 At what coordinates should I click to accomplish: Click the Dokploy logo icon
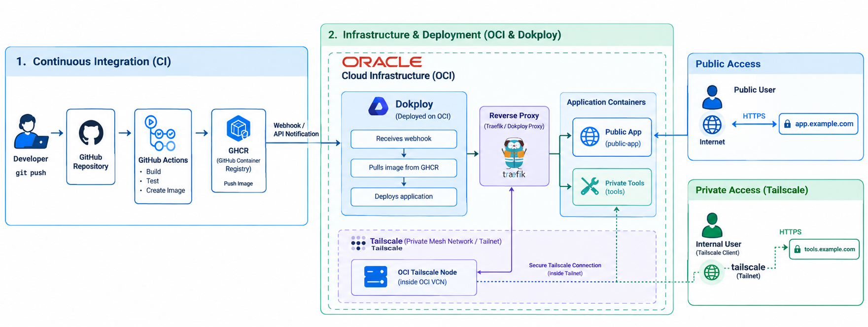[x=379, y=107]
